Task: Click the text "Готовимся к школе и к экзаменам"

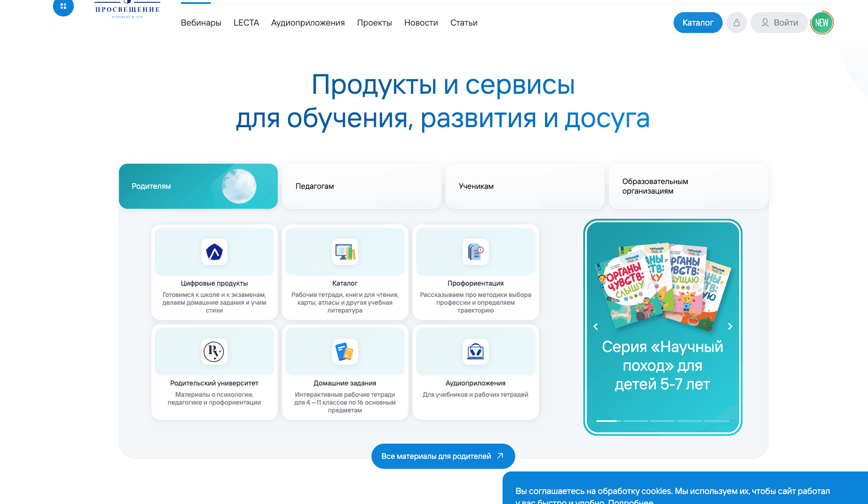Action: (214, 295)
